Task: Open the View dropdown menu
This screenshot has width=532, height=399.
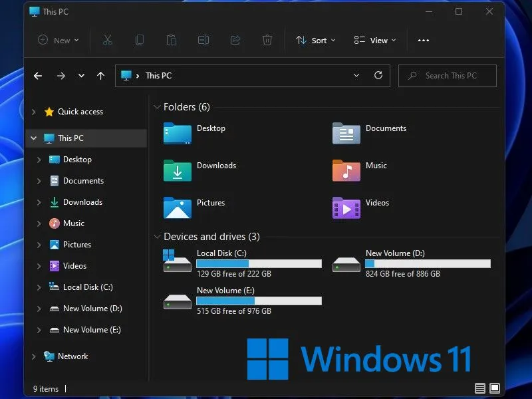Action: pyautogui.click(x=374, y=40)
